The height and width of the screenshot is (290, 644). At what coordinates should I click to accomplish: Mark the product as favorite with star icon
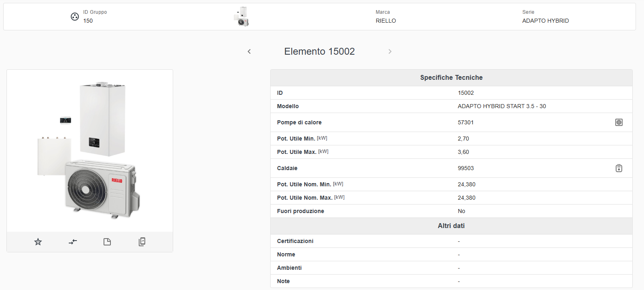[38, 242]
